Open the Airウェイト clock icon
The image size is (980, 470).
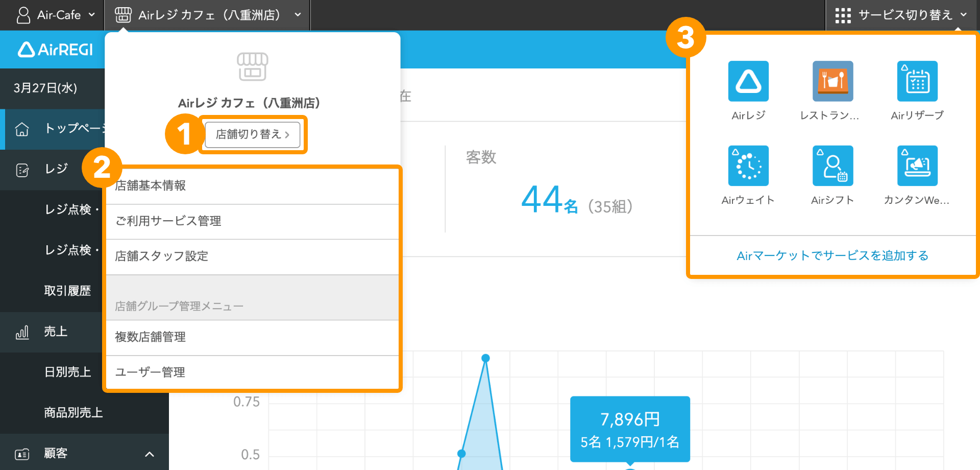[748, 166]
